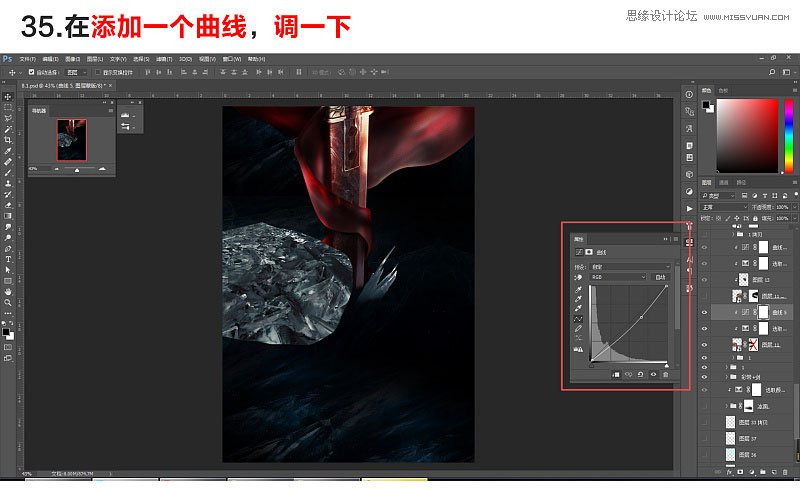The image size is (800, 489).
Task: Click the reset adjustment icon in Properties
Action: click(640, 375)
